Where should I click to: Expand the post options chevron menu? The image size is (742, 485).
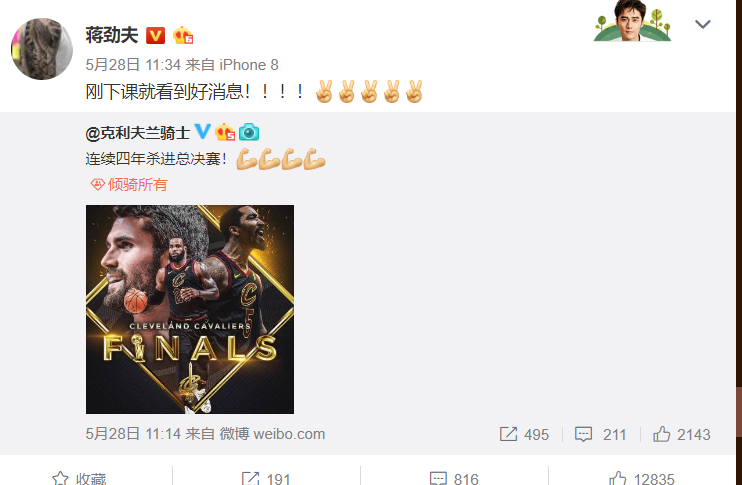coord(703,24)
